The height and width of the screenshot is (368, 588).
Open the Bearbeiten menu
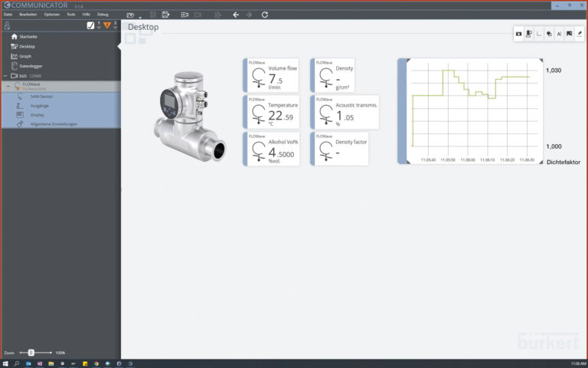click(x=29, y=14)
